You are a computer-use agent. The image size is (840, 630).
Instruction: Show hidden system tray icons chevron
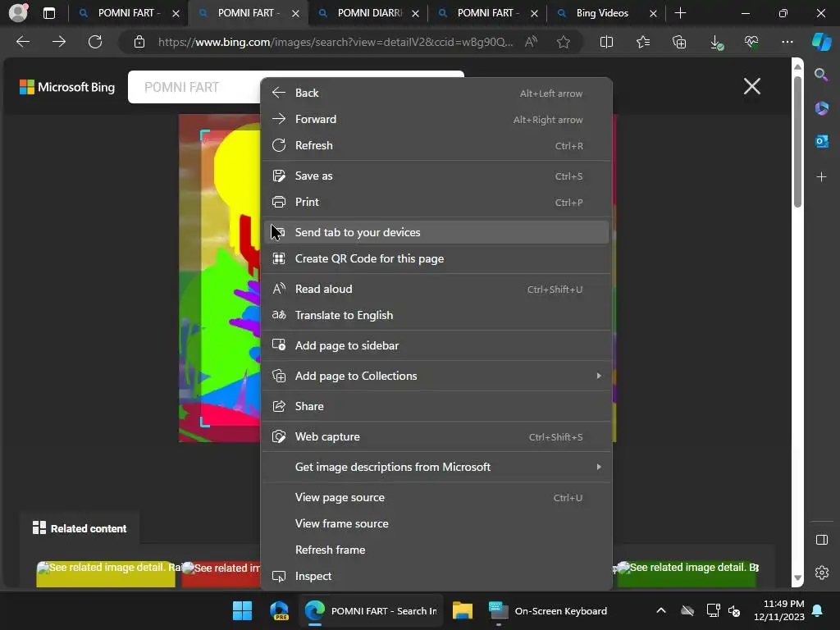(x=661, y=610)
